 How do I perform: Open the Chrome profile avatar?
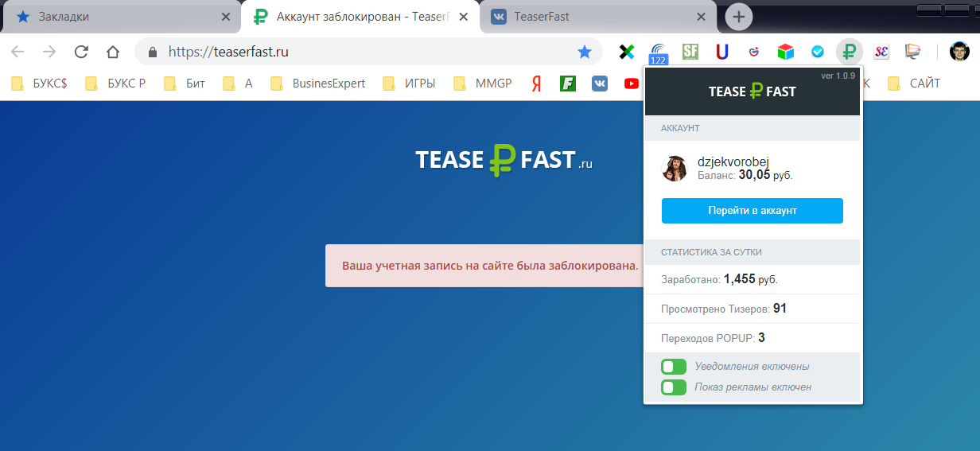click(959, 52)
